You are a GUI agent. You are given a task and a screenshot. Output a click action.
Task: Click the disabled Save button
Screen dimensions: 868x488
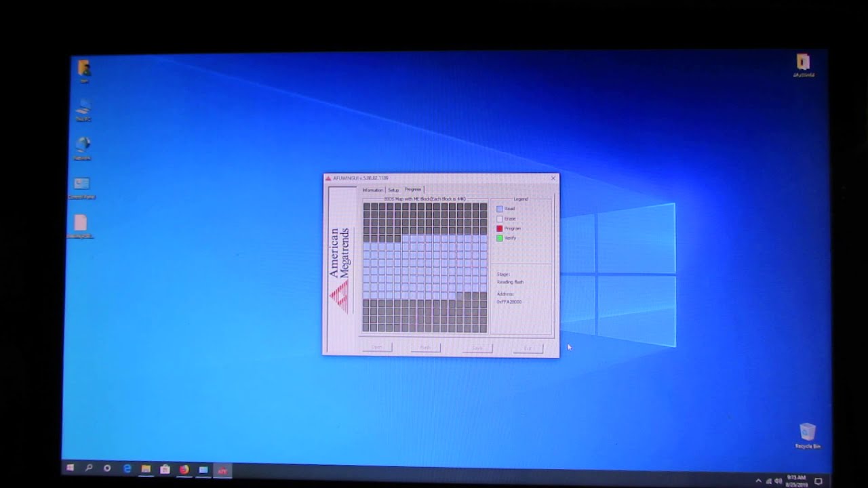tap(477, 348)
